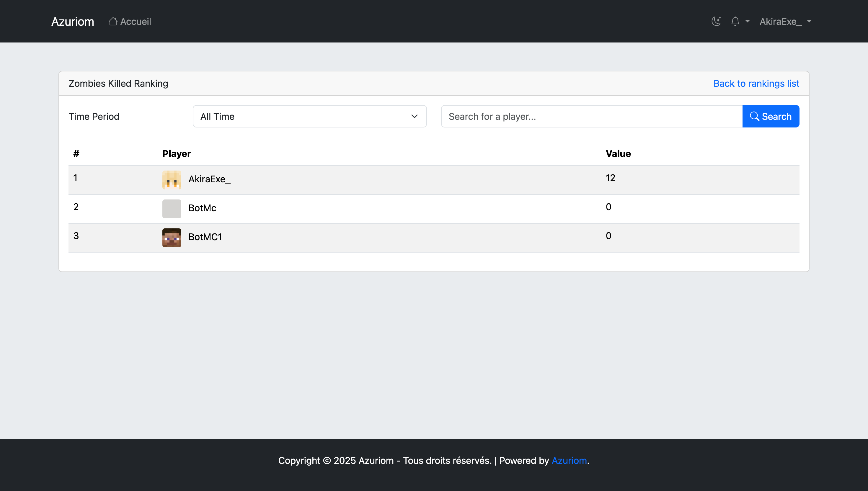This screenshot has width=868, height=491.
Task: Select BotMC1 name in ranking table
Action: coord(205,237)
